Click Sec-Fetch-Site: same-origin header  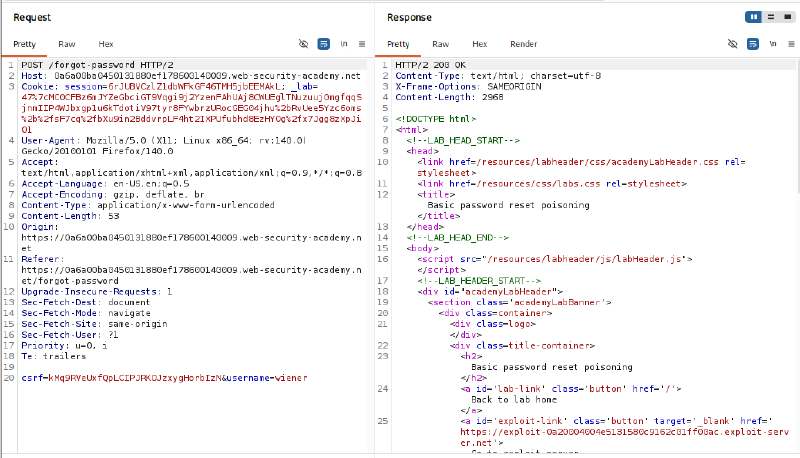tap(94, 323)
